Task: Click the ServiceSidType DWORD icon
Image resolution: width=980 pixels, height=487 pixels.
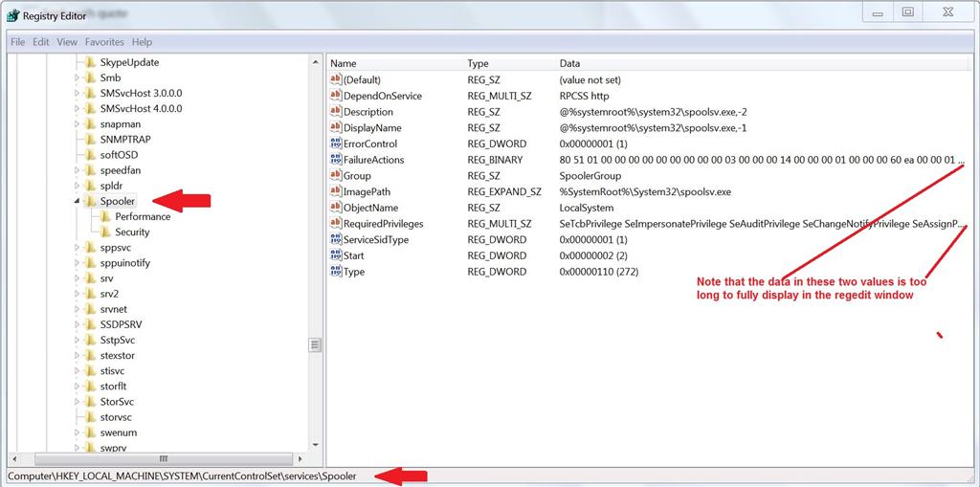Action: tap(336, 239)
